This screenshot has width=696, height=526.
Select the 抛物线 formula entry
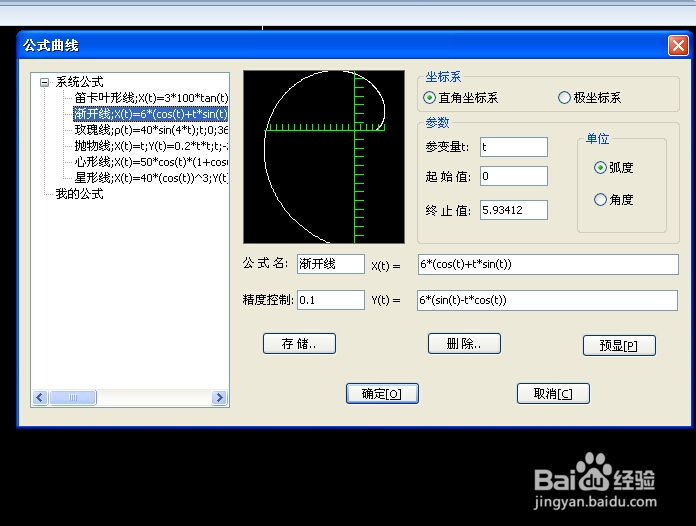tap(151, 146)
